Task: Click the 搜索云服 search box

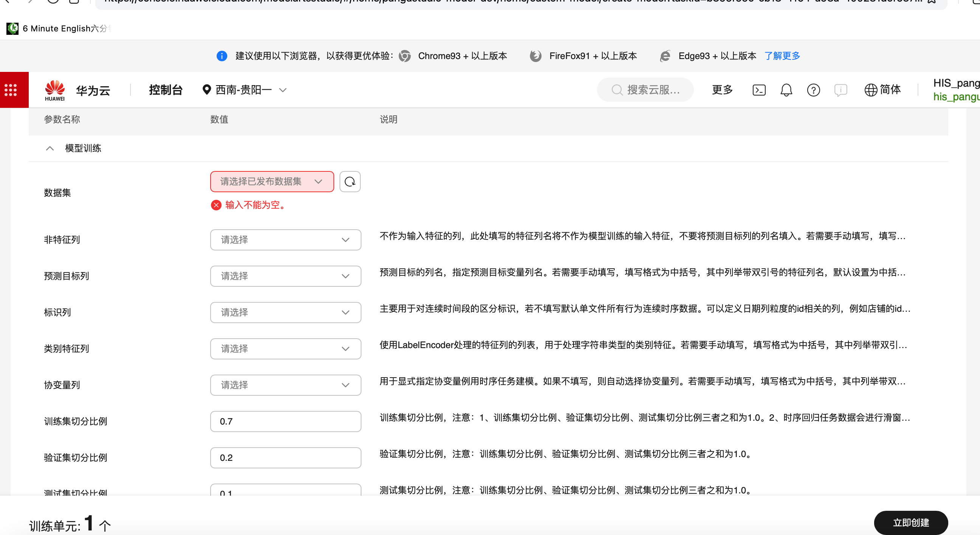Action: click(x=645, y=90)
